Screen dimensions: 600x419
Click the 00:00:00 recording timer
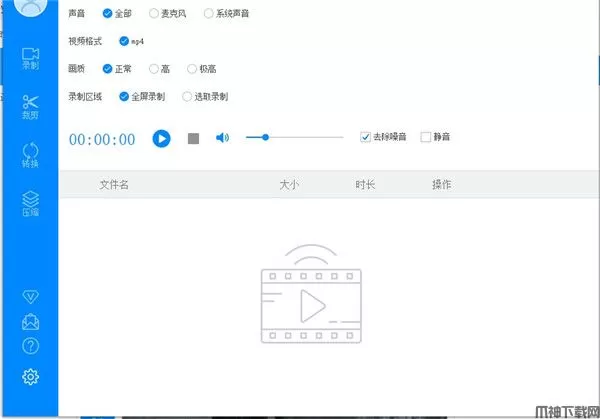point(102,140)
